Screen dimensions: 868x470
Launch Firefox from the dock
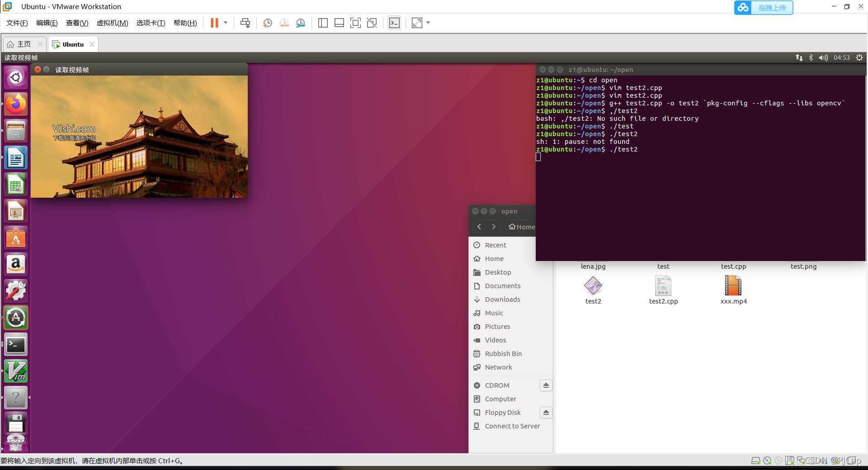tap(16, 104)
